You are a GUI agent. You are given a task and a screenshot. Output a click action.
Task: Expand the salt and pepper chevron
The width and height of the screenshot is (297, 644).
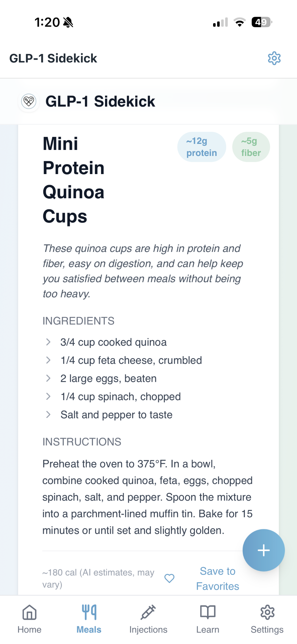pos(48,415)
